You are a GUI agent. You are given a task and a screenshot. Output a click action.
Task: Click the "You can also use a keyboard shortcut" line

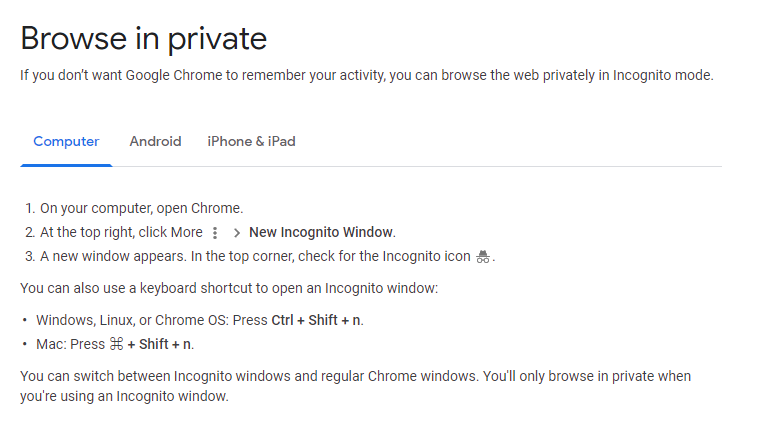click(229, 288)
